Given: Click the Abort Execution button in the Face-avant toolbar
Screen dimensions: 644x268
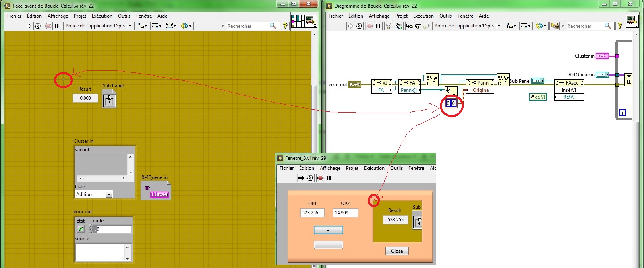Looking at the screenshot, I should point(48,26).
